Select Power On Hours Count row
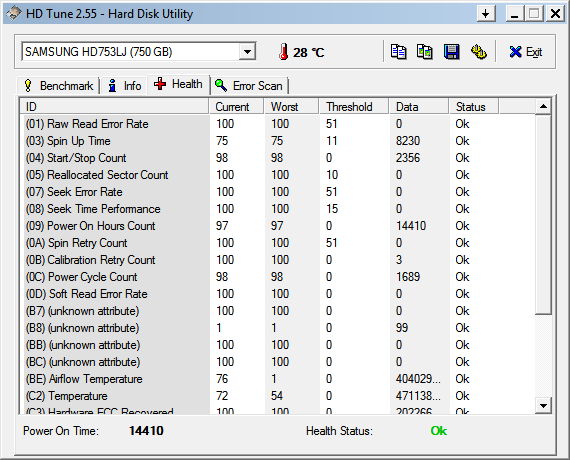 (x=278, y=226)
